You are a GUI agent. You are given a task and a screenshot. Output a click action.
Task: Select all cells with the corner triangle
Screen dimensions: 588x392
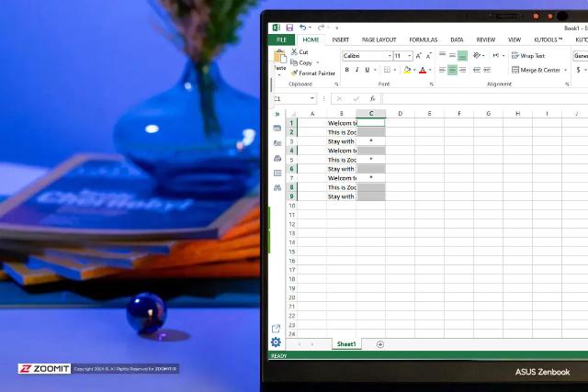(x=292, y=114)
